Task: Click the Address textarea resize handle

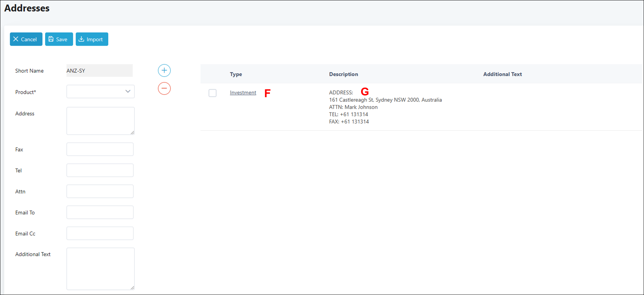Action: tap(132, 133)
